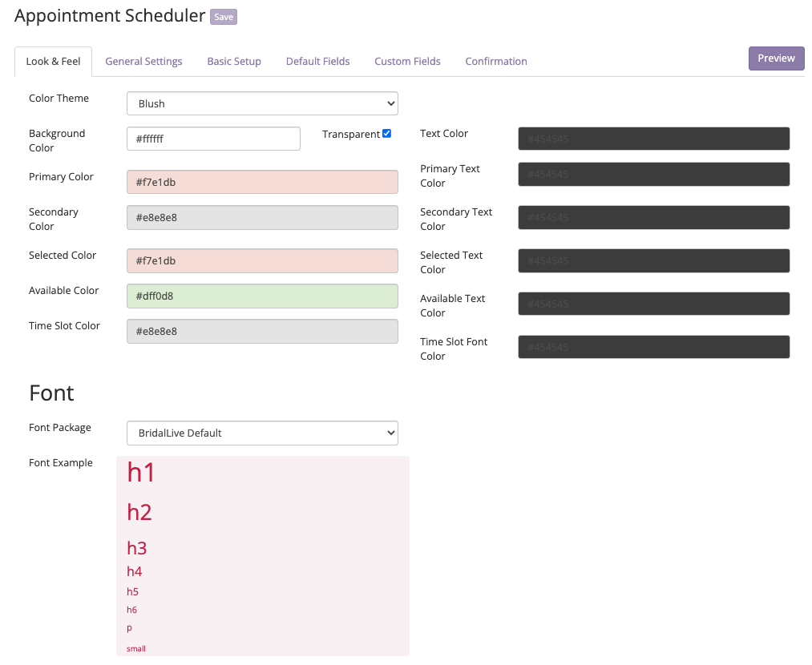Viewport: 812px width, 665px height.
Task: Click the h5 sample text
Action: (x=132, y=591)
